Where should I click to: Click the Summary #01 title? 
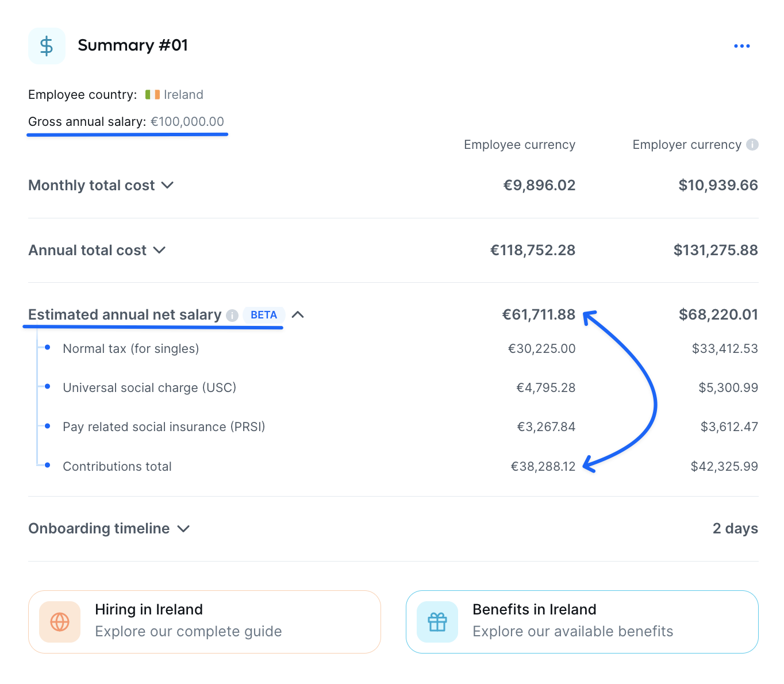coord(133,45)
